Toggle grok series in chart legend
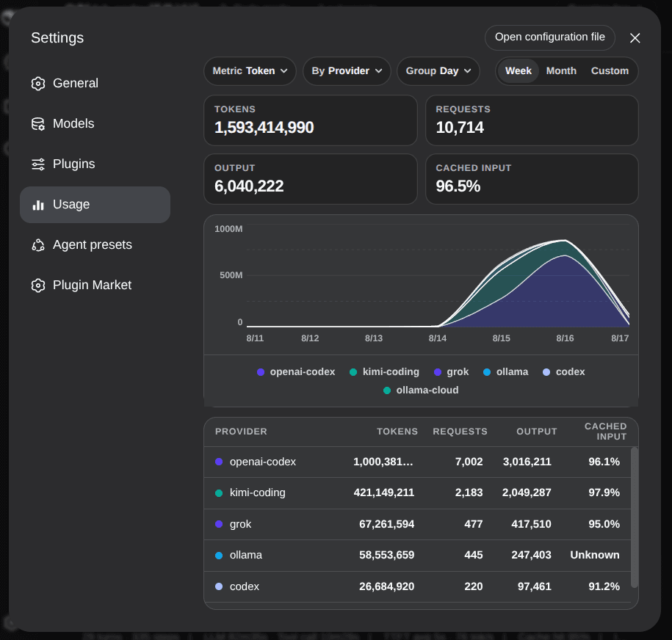Screen dimensions: 672x640 pyautogui.click(x=451, y=372)
